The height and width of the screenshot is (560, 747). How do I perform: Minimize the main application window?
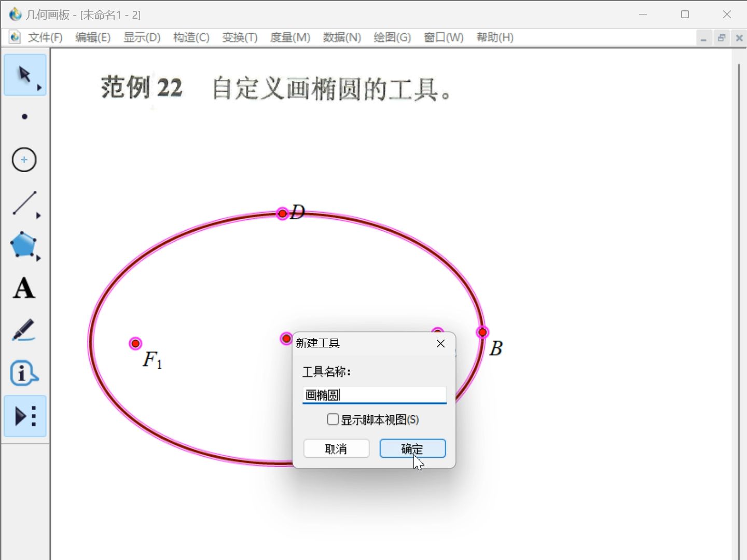tap(643, 15)
